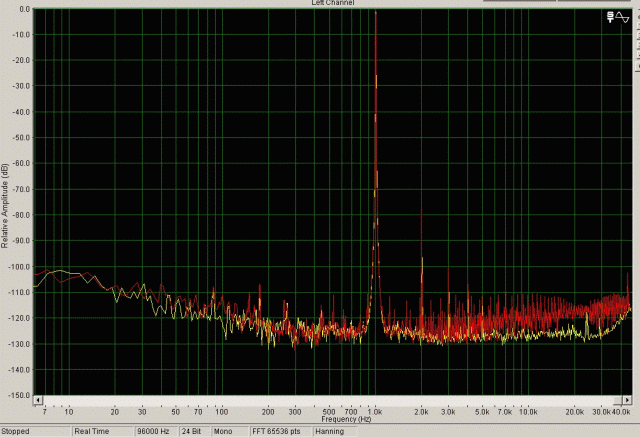Click the 10.0k frequency axis value

pyautogui.click(x=528, y=412)
